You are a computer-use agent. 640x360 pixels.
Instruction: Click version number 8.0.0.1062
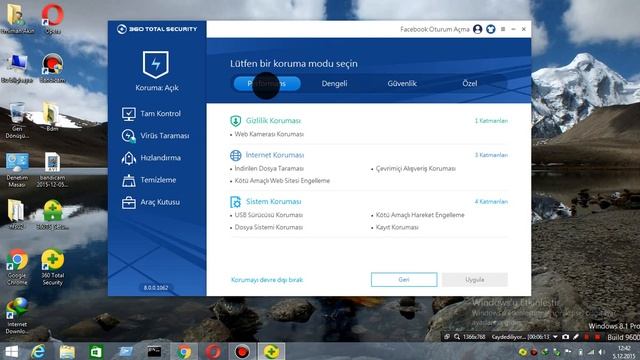click(156, 288)
